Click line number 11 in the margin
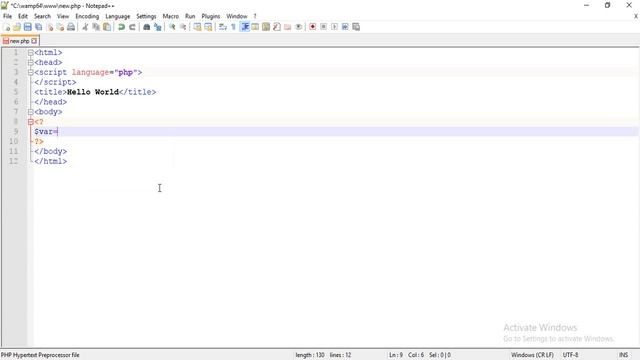This screenshot has height=360, width=640. pos(14,151)
